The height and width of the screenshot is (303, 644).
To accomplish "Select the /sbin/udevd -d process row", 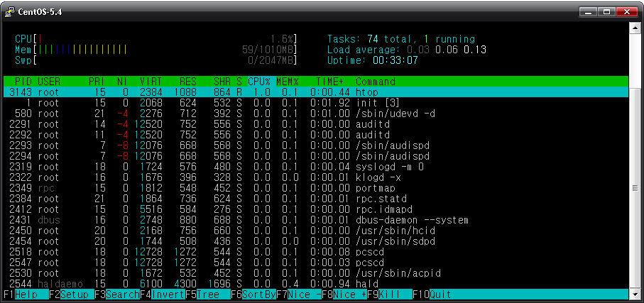I will (316, 114).
